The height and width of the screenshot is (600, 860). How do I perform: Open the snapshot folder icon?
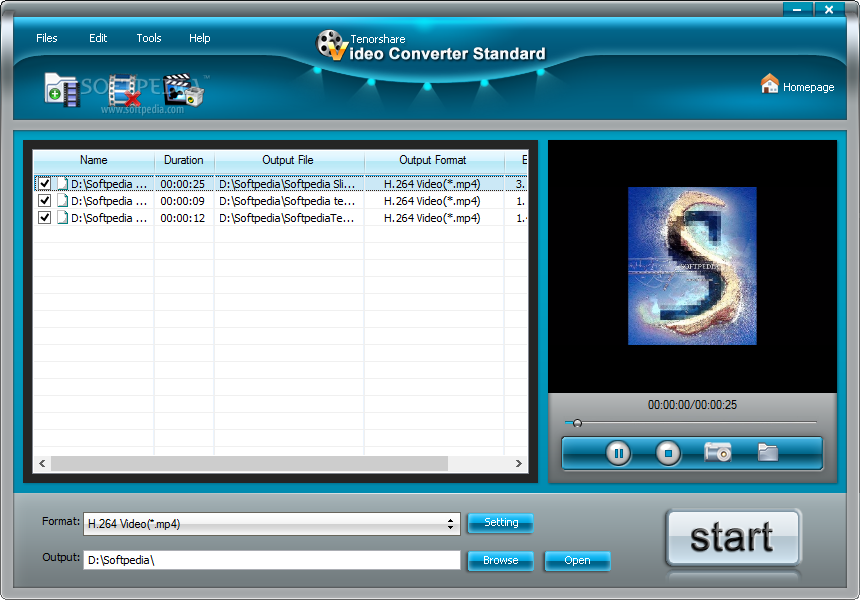[x=768, y=452]
